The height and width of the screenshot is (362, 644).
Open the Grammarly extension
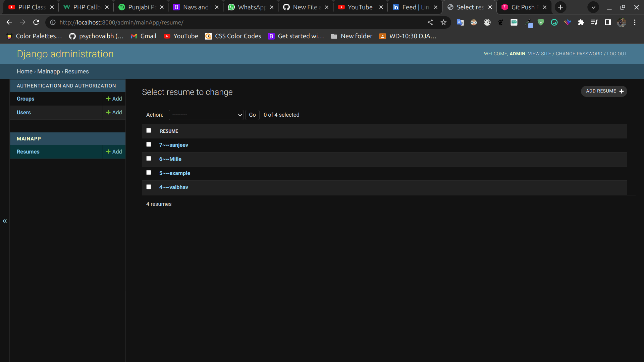pyautogui.click(x=554, y=22)
